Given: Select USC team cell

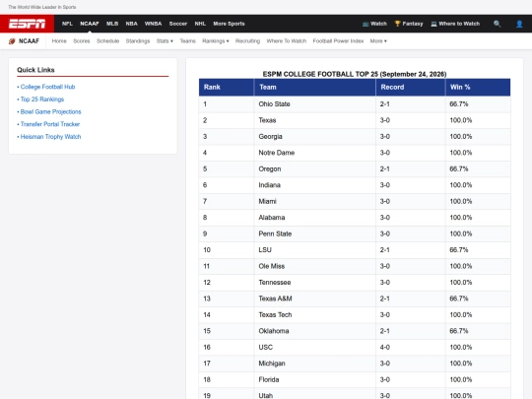Looking at the screenshot, I should coord(314,347).
